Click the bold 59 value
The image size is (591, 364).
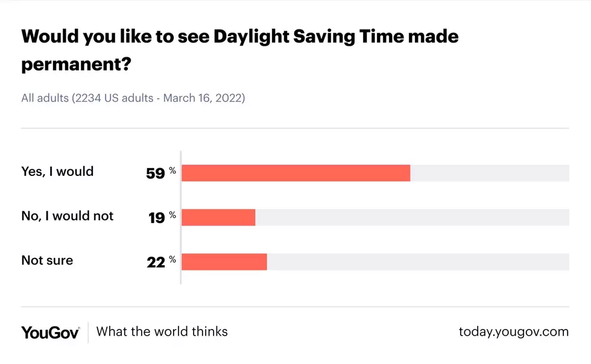pos(156,174)
